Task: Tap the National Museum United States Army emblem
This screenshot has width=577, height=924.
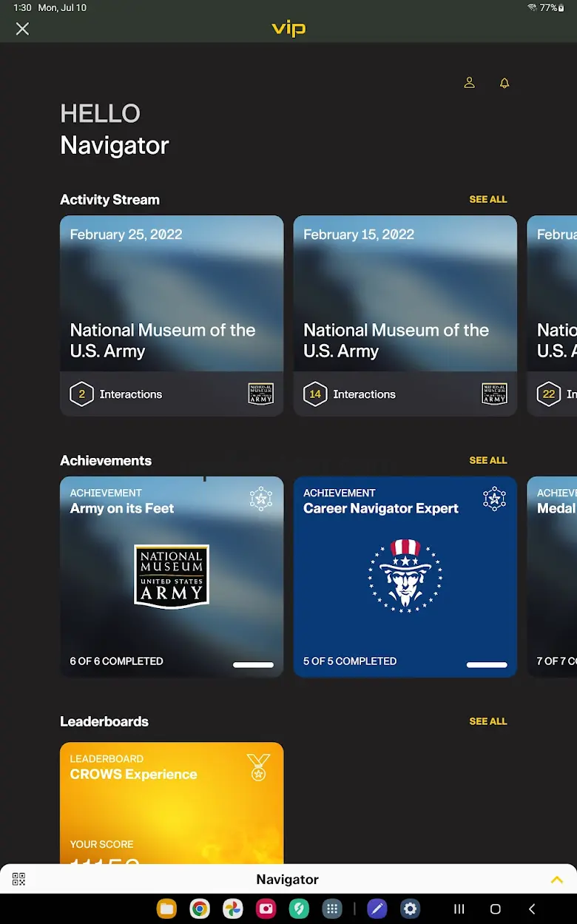Action: 172,577
